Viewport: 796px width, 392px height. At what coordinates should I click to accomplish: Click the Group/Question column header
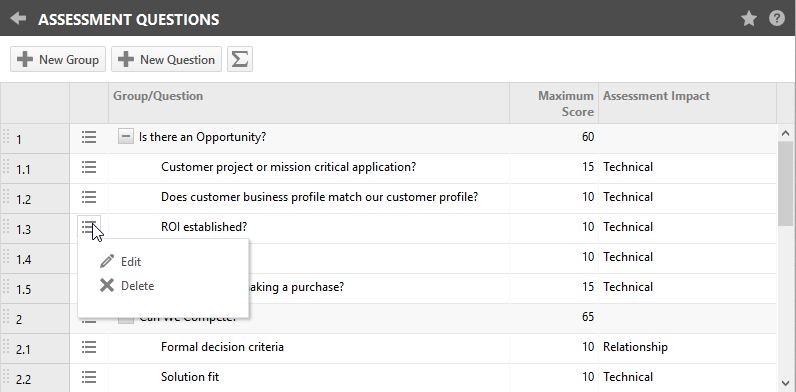(x=309, y=103)
